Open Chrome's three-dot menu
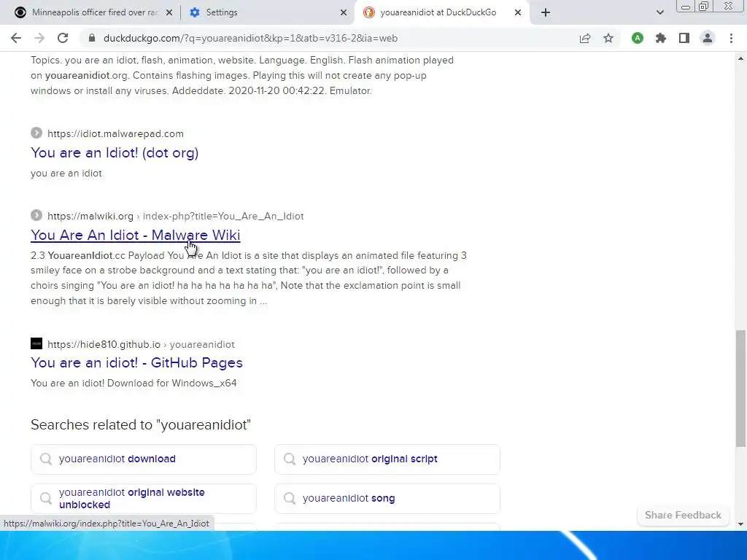 (731, 38)
